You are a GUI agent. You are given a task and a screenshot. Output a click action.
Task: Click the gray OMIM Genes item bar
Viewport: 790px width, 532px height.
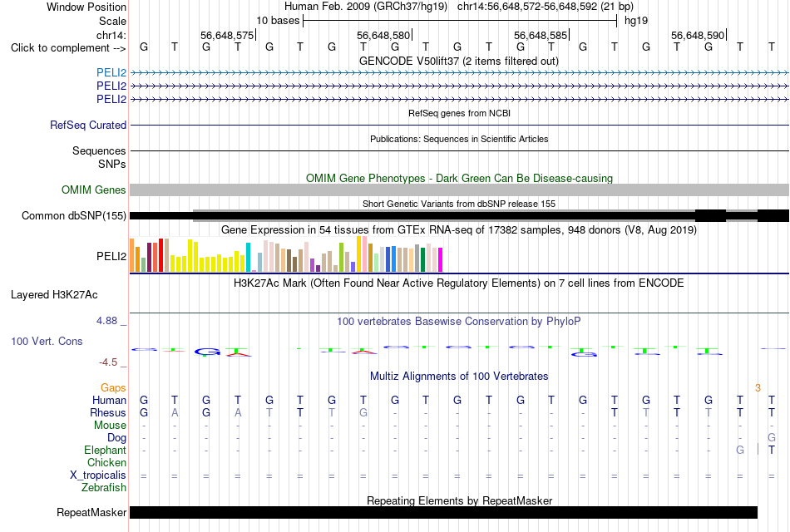(459, 190)
